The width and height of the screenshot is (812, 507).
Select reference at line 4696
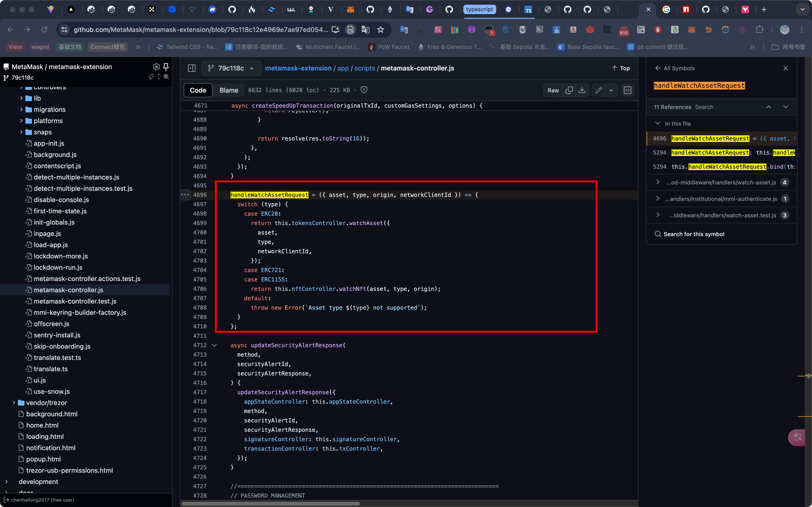pos(722,138)
